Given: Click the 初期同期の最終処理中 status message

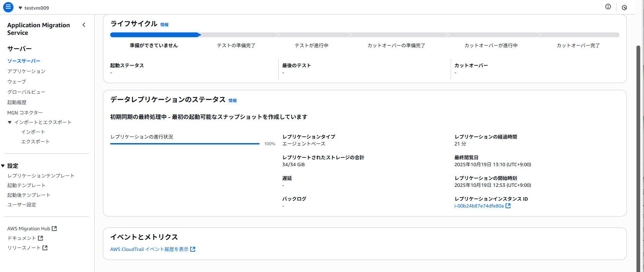Looking at the screenshot, I should (x=209, y=117).
